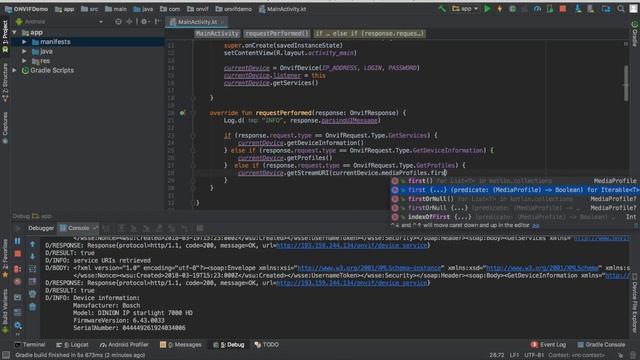Viewport: 640px width, 360px height.
Task: Click the override gutter marker beside requestPerformed
Action: (182, 113)
